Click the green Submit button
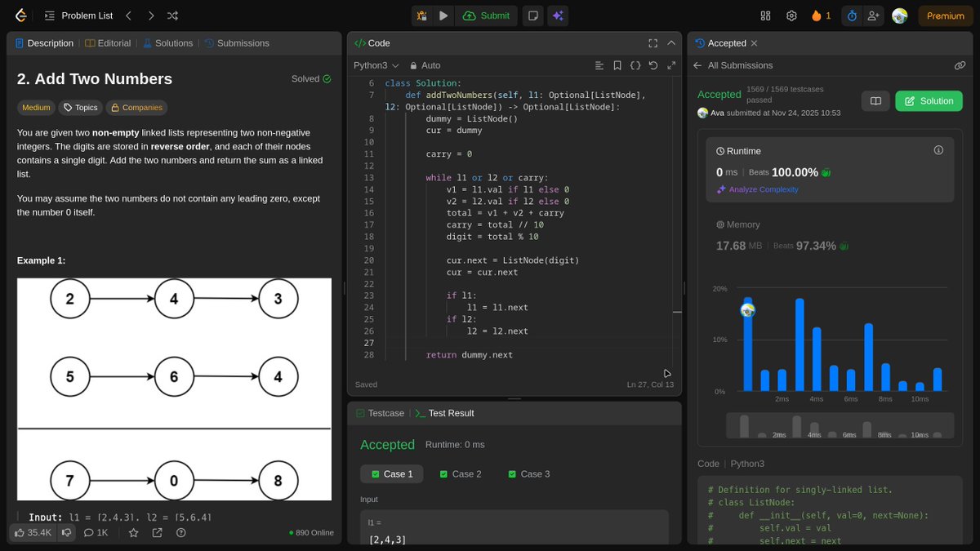 pyautogui.click(x=486, y=15)
